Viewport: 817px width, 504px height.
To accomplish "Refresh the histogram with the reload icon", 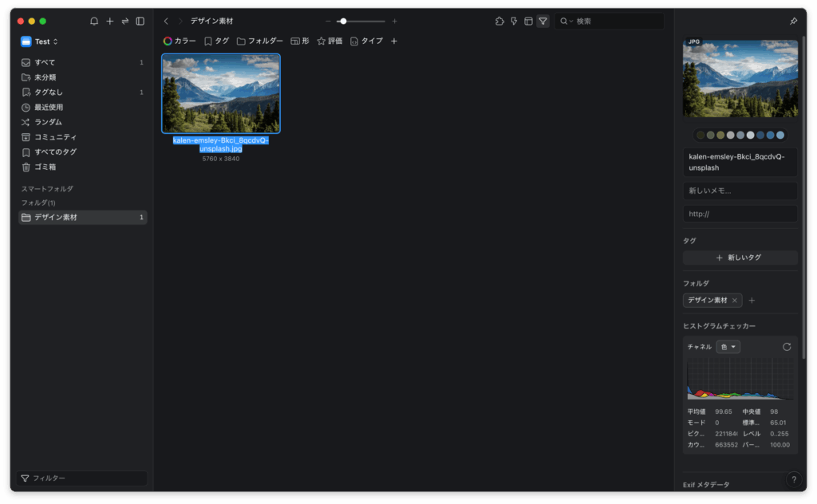I will (x=787, y=347).
